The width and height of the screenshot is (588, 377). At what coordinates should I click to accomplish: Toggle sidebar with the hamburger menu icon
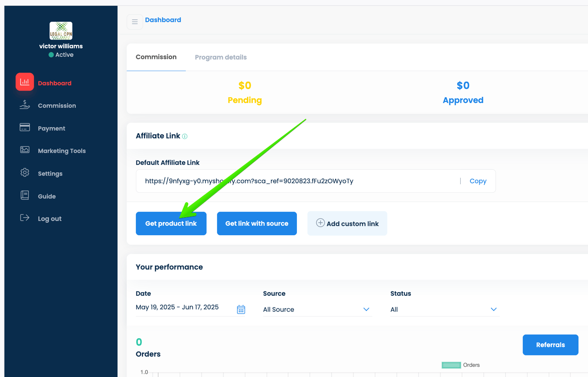coord(135,22)
